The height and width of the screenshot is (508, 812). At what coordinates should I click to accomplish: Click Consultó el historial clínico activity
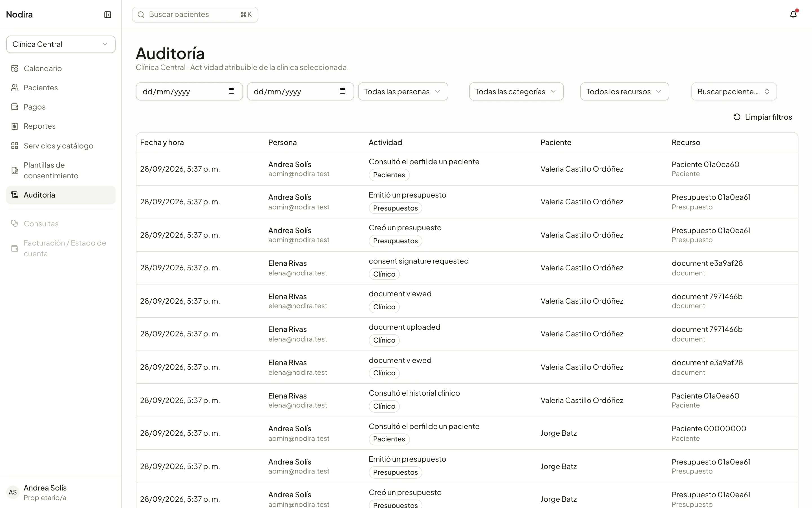point(414,393)
